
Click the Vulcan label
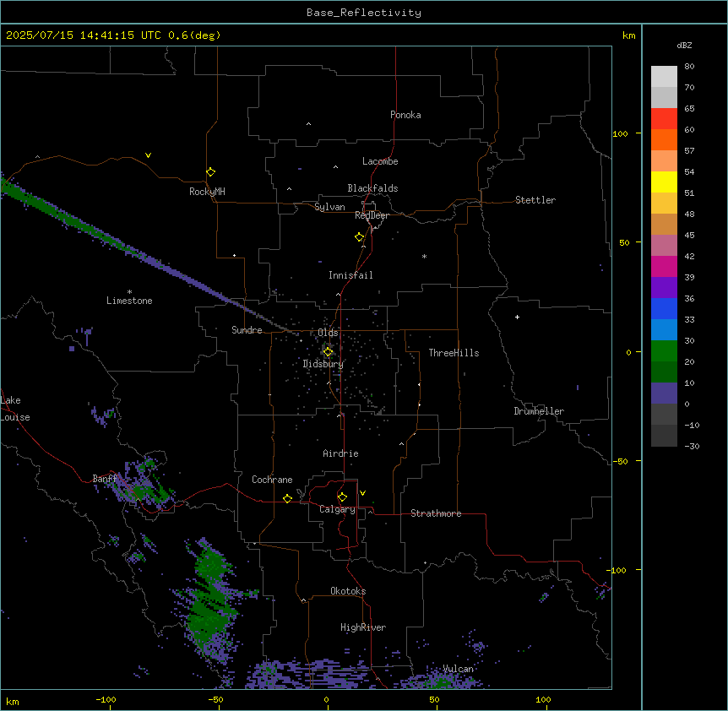(459, 669)
